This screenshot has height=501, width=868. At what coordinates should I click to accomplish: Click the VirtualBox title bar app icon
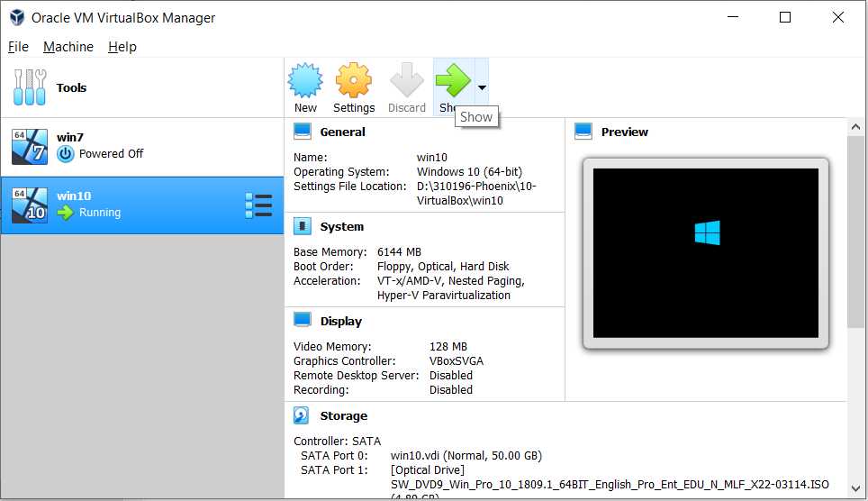click(x=17, y=18)
